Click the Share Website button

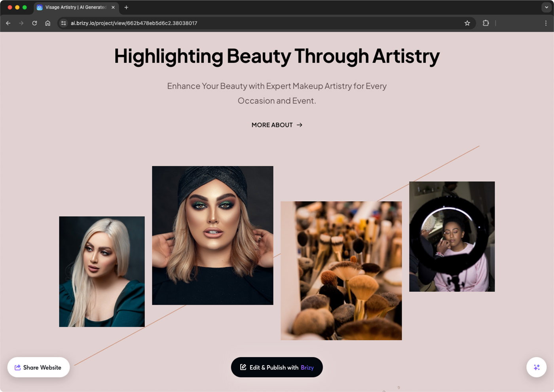pos(38,367)
